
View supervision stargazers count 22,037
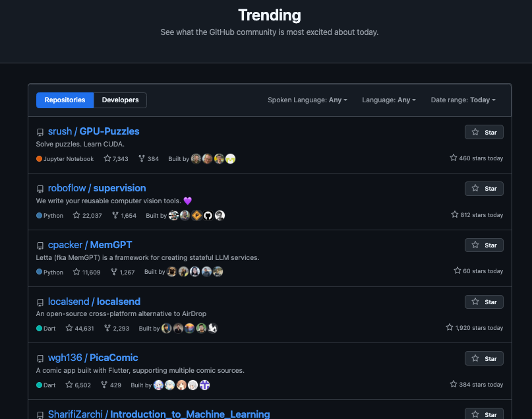click(87, 215)
